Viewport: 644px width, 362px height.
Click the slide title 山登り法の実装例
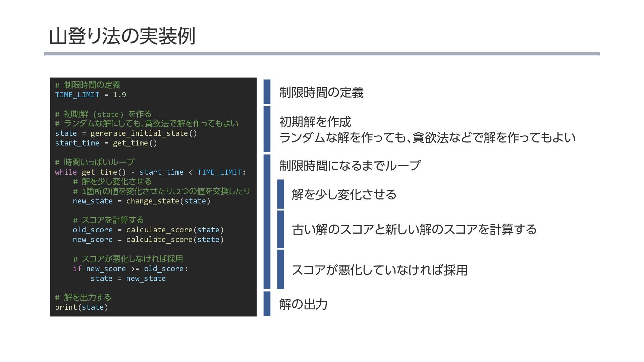click(x=122, y=36)
